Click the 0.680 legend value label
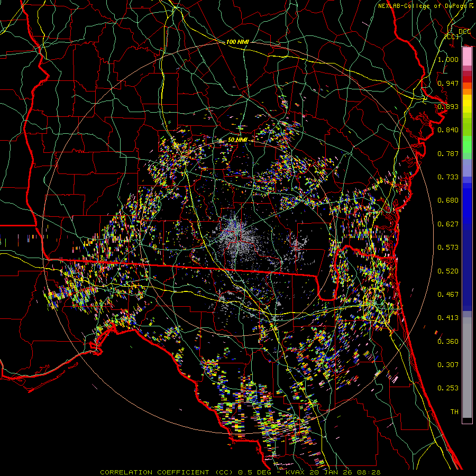Image resolution: width=476 pixels, height=476 pixels. click(448, 200)
